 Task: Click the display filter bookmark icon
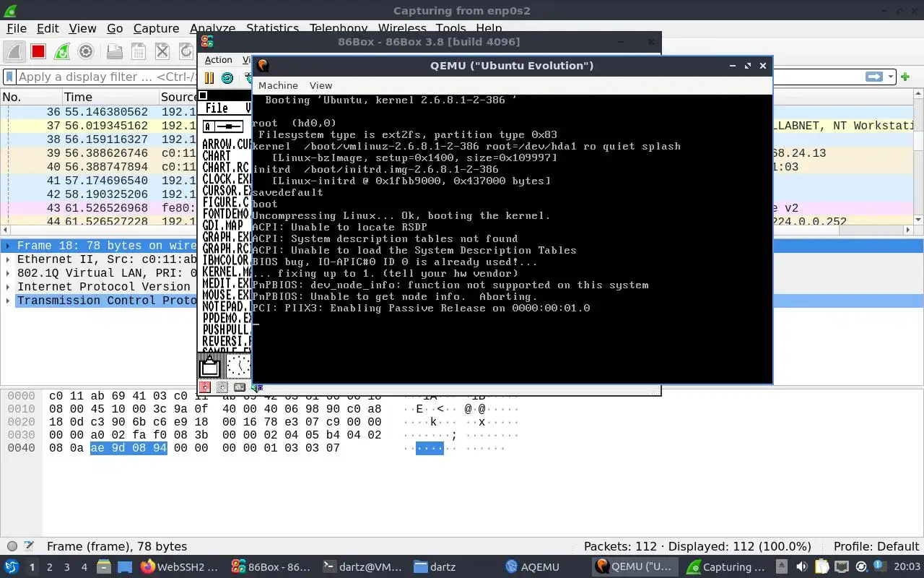pyautogui.click(x=9, y=77)
